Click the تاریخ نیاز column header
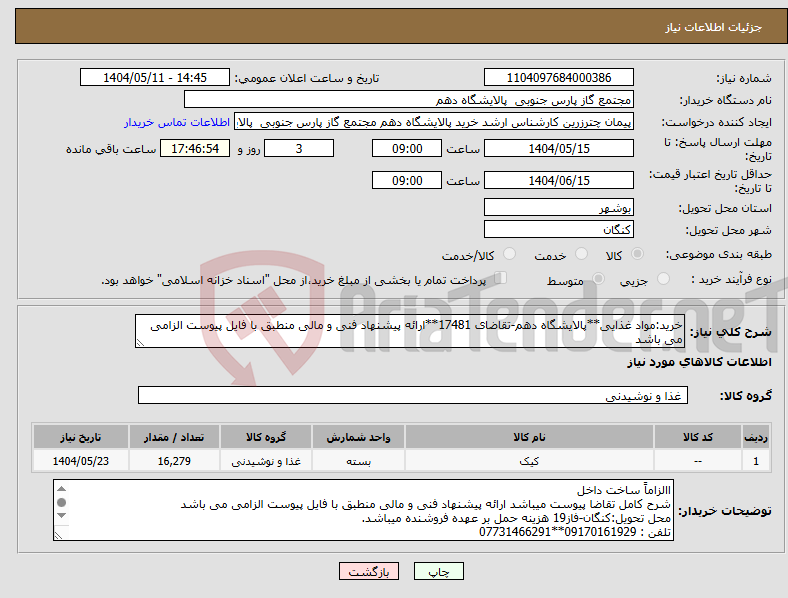Viewport: 788px width, 598px height. coord(80,437)
